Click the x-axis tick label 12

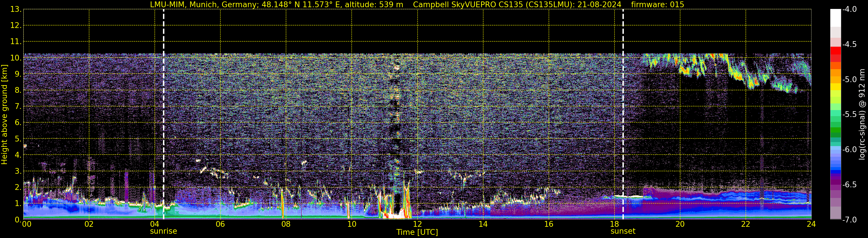pyautogui.click(x=417, y=224)
